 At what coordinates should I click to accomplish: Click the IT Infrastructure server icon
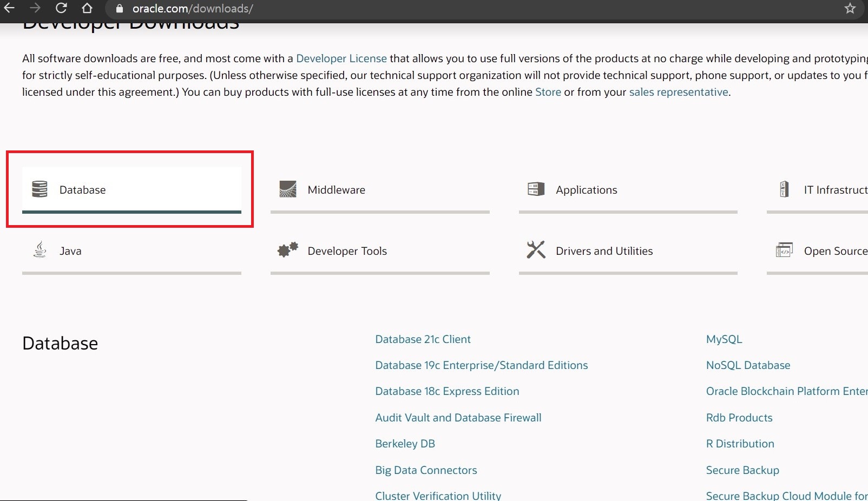click(784, 189)
